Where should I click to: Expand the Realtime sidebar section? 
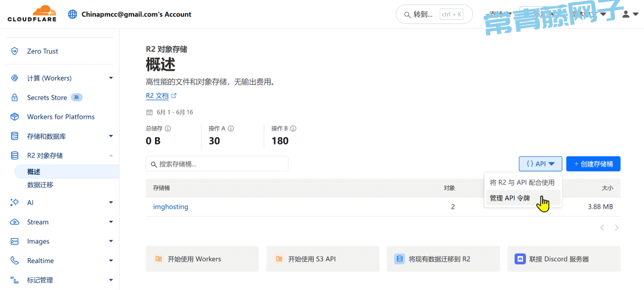click(111, 261)
